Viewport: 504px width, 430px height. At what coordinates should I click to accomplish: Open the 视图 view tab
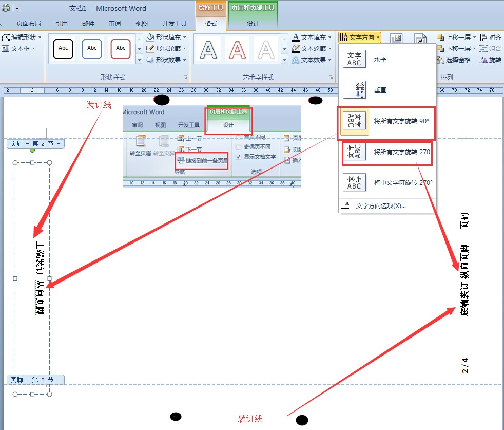142,24
